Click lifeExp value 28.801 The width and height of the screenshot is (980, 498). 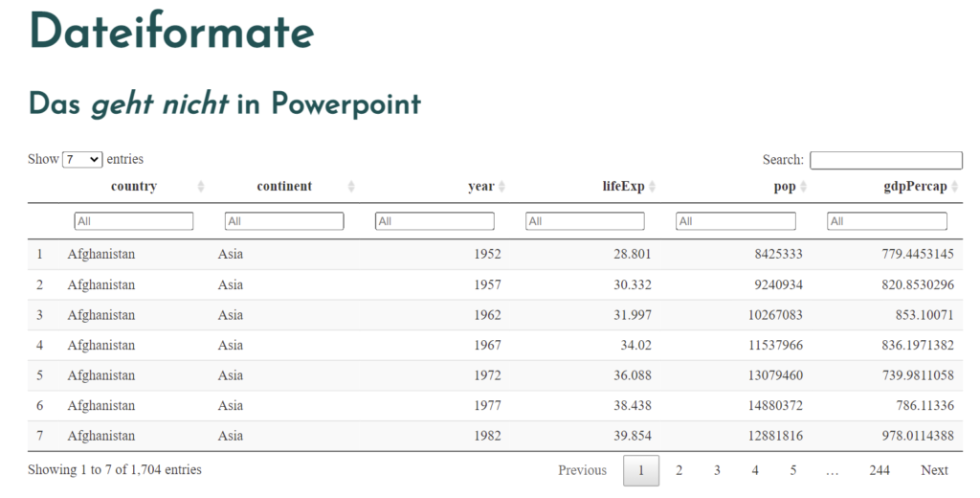(x=632, y=254)
